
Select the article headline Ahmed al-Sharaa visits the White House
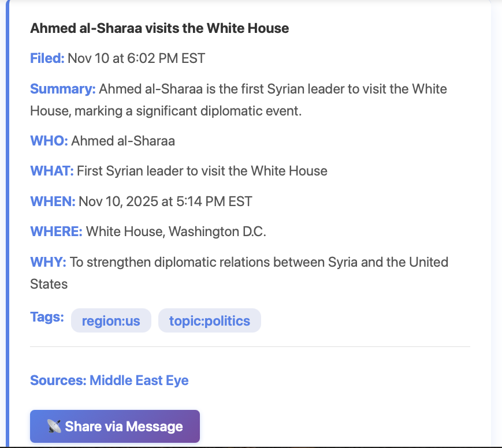coord(159,28)
